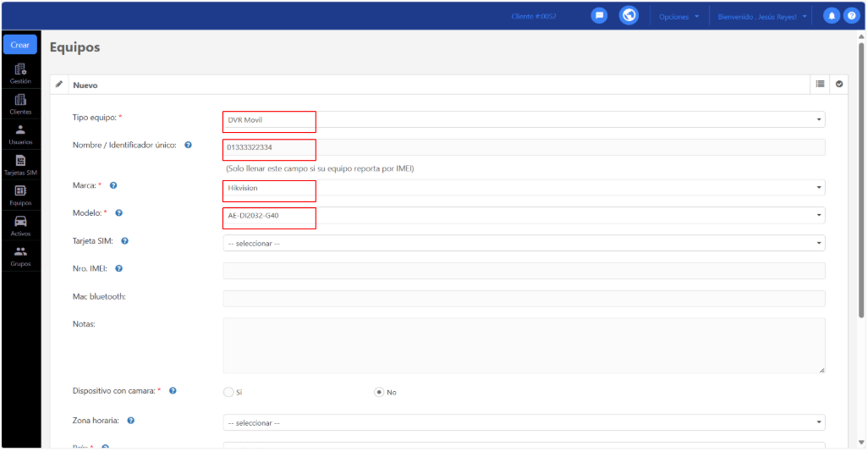Click the Mac bluetooth input field
Viewport: 868px width, 457px height.
[524, 299]
